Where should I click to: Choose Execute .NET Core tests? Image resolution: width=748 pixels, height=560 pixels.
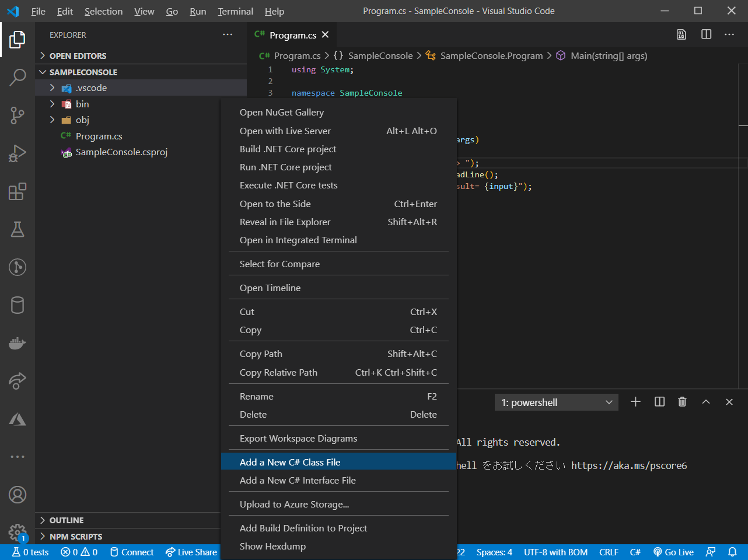pyautogui.click(x=338, y=185)
